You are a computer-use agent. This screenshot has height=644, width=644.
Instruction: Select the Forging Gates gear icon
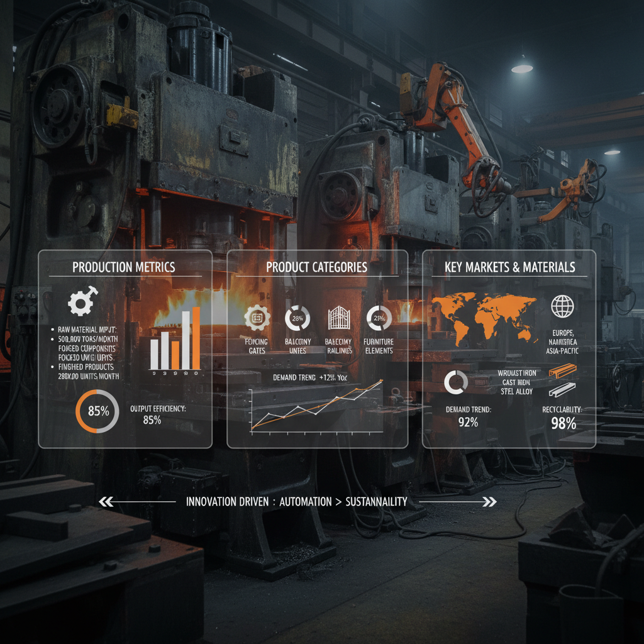pos(256,318)
